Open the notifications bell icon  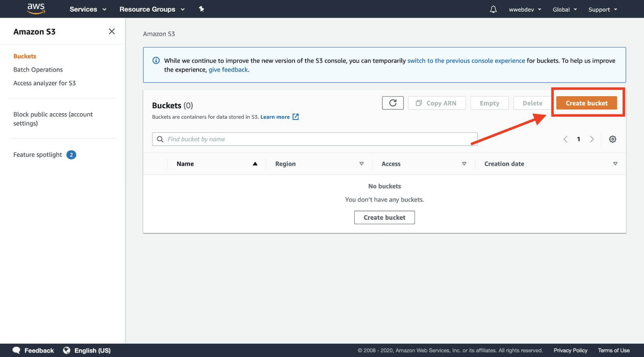tap(493, 9)
